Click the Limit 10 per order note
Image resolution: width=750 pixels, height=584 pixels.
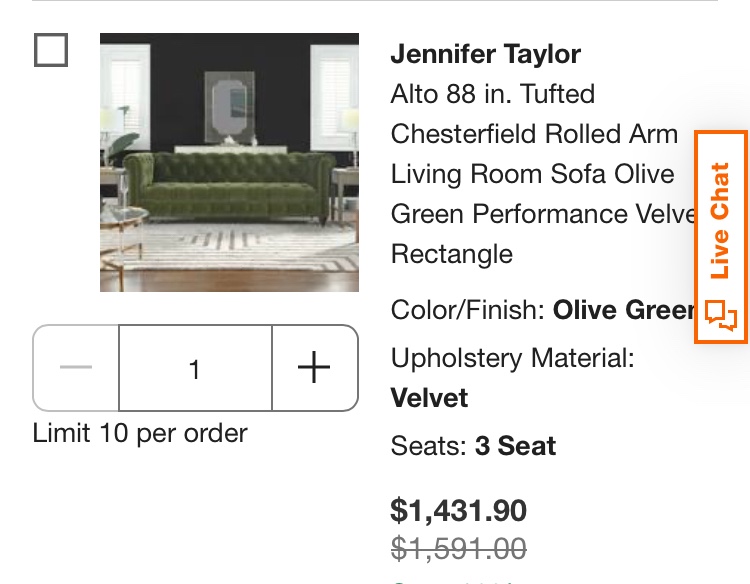click(x=140, y=433)
